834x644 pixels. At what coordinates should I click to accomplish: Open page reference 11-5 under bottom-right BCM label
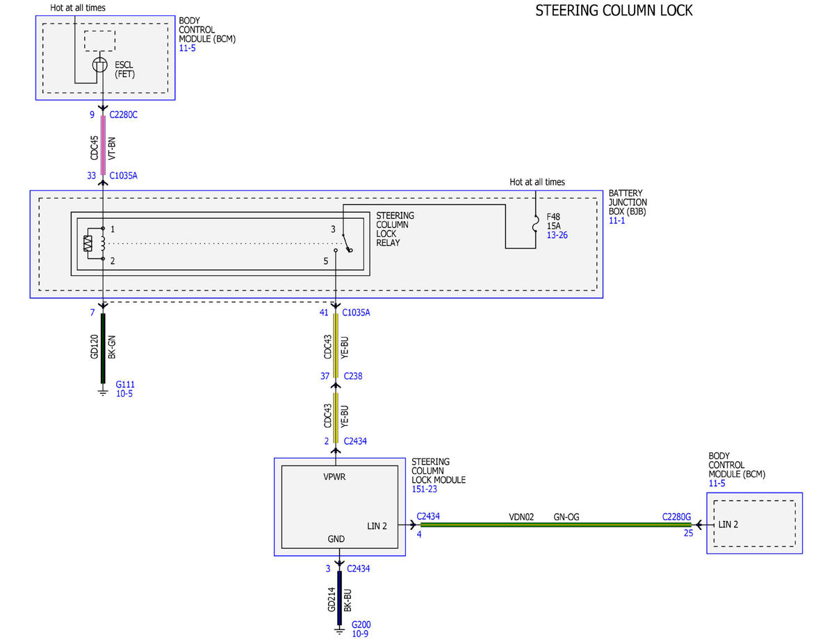[717, 484]
